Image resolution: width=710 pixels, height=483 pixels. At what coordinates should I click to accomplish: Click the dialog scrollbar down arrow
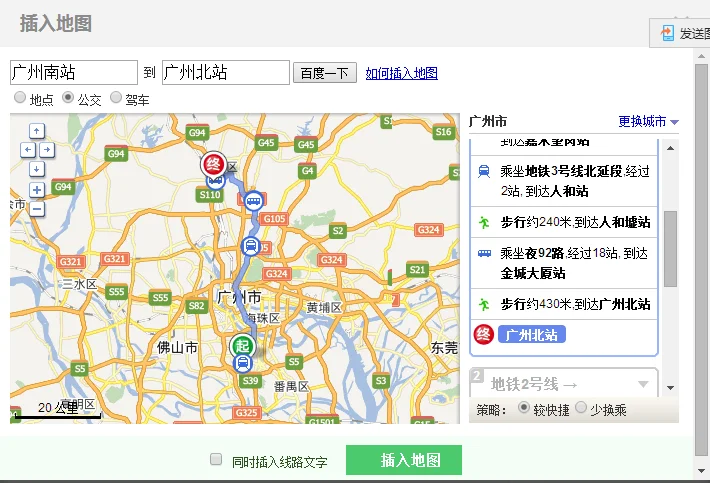coord(701,471)
